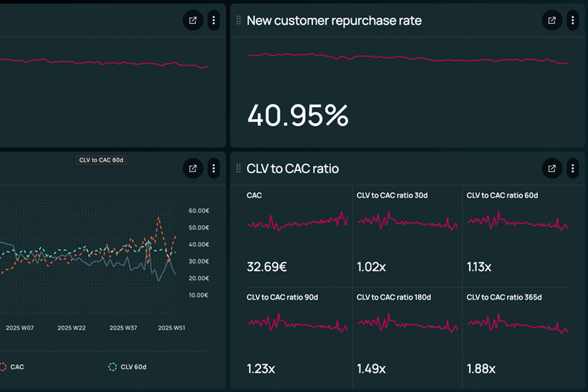Open the CLV to CAC ratio three-dot menu
588x392 pixels.
[573, 168]
